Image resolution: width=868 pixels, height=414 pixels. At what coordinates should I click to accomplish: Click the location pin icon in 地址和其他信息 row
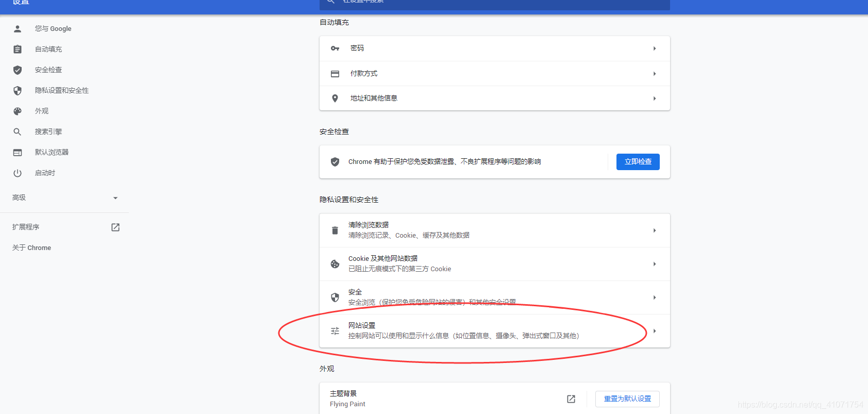335,98
